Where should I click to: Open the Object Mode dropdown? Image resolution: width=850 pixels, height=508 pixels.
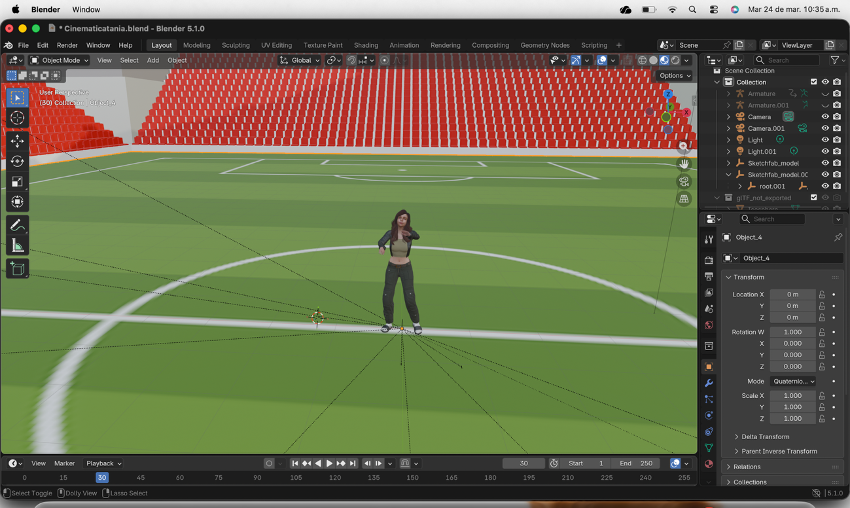tap(59, 60)
